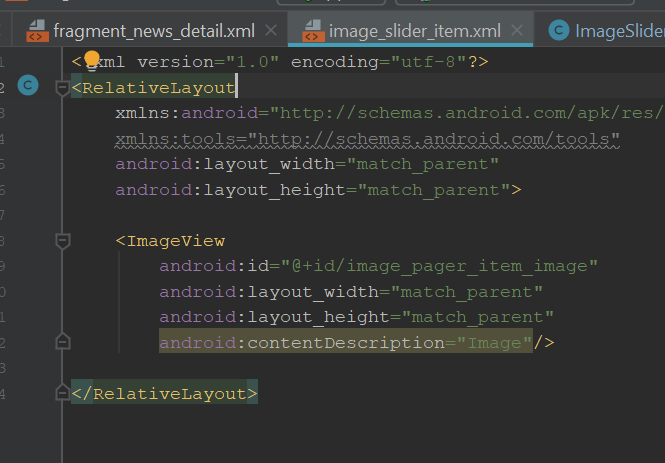Collapse the ImageView element fold marker
The width and height of the screenshot is (665, 463).
pyautogui.click(x=63, y=240)
